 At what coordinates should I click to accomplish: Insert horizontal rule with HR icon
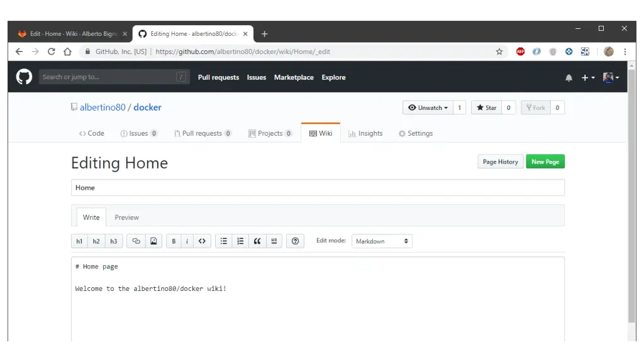(274, 241)
